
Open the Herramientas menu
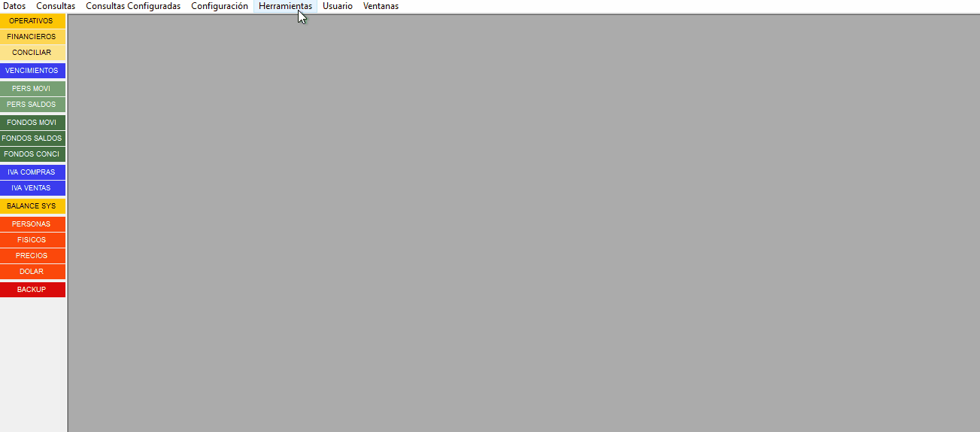[x=285, y=6]
